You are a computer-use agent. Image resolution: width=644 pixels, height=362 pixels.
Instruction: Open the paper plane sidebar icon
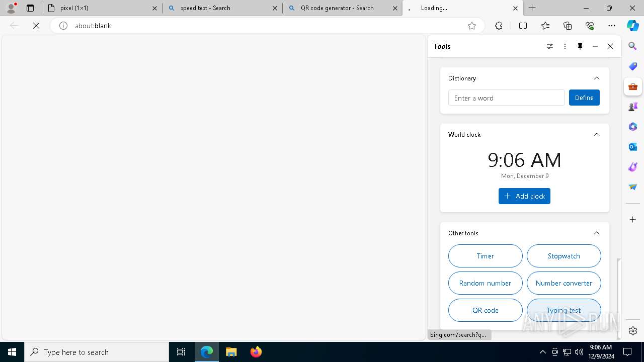pos(633,187)
